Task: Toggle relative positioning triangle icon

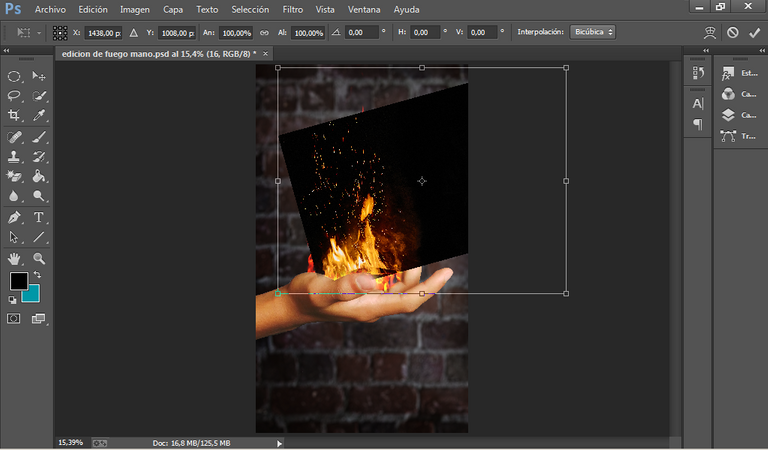Action: [x=133, y=33]
